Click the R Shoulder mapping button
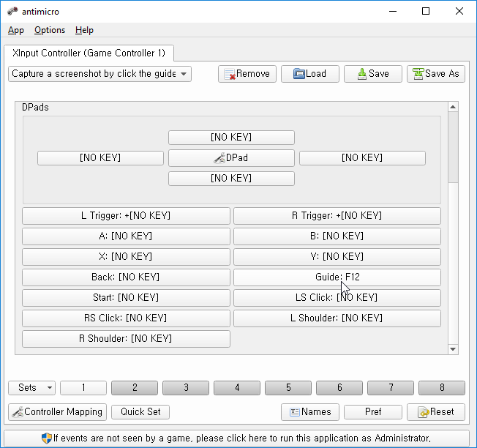This screenshot has width=477, height=448. tap(126, 339)
